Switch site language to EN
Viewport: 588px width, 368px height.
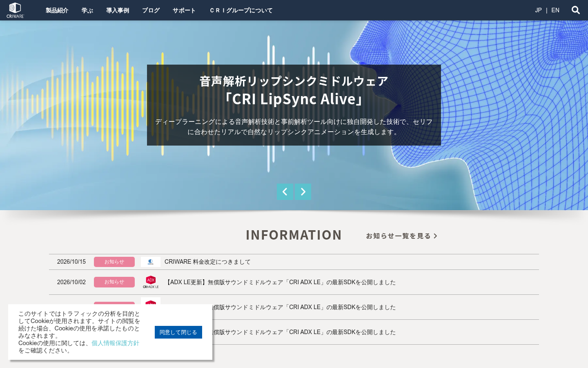coord(555,10)
